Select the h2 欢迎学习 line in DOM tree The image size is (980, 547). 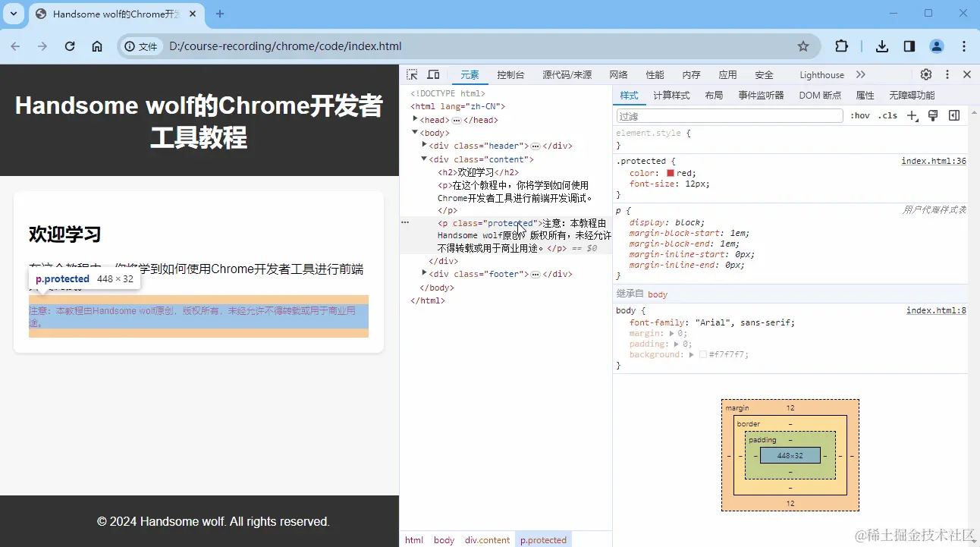click(479, 172)
